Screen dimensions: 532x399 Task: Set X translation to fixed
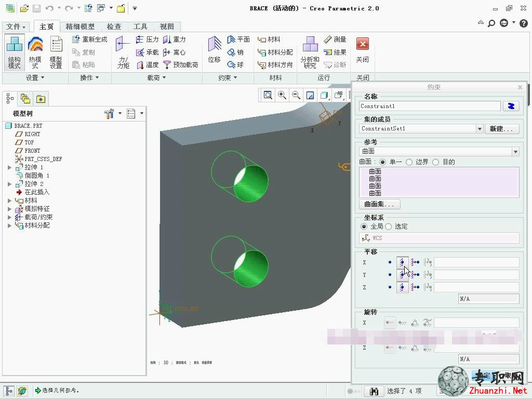click(403, 262)
